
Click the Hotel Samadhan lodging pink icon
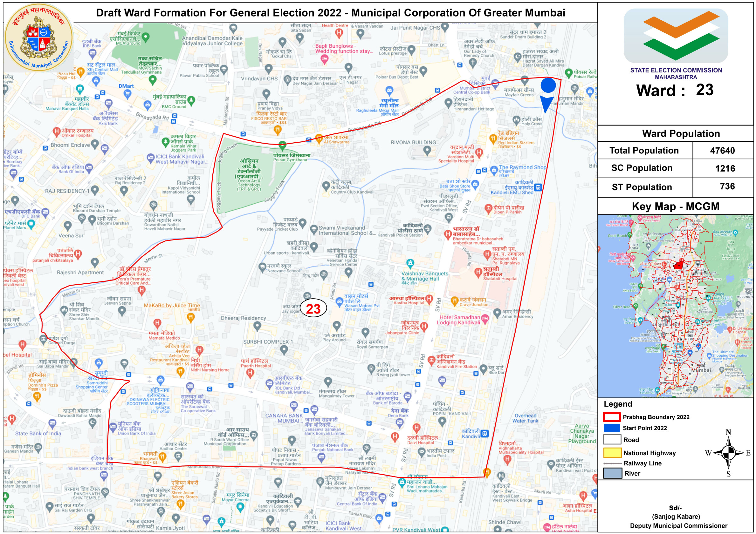coord(485,318)
